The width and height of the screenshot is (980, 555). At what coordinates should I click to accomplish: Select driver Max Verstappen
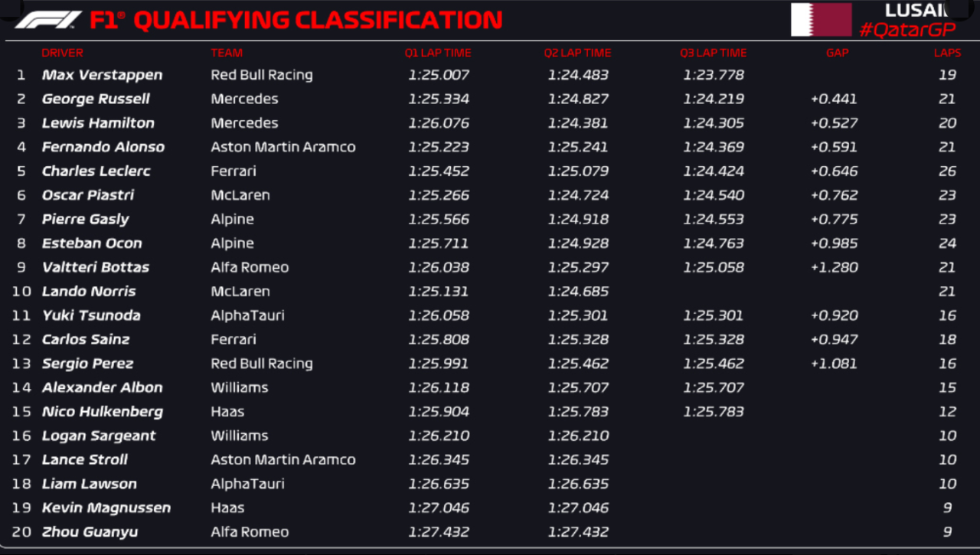[102, 75]
